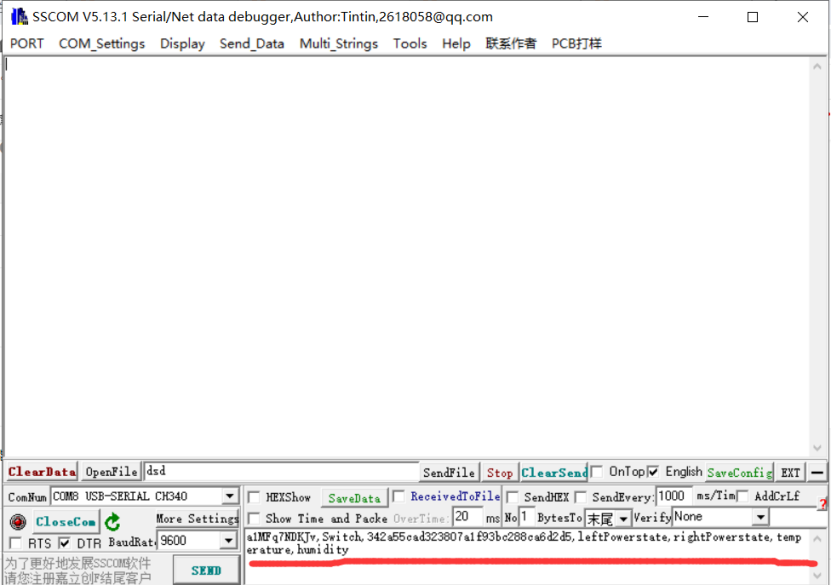Click the receive area scrollbar down arrow

coord(817,448)
